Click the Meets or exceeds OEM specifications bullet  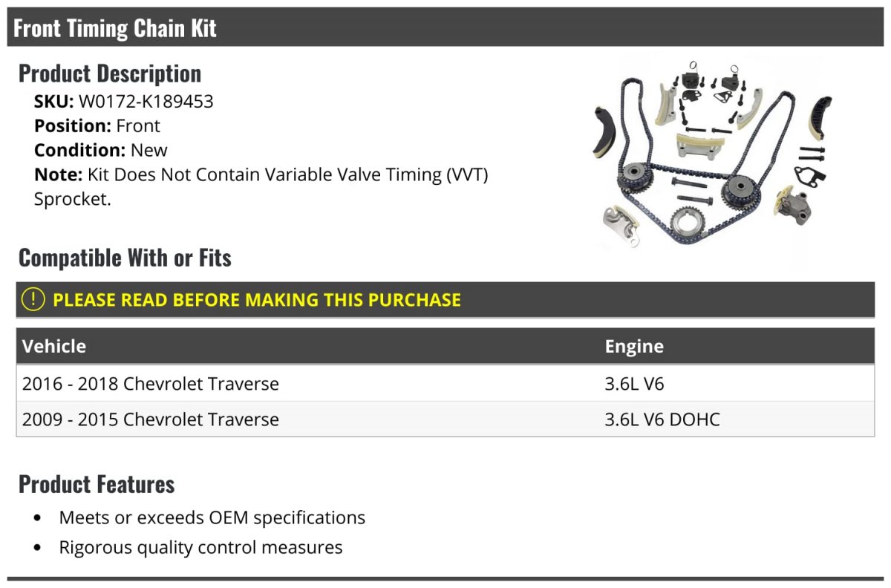(212, 517)
